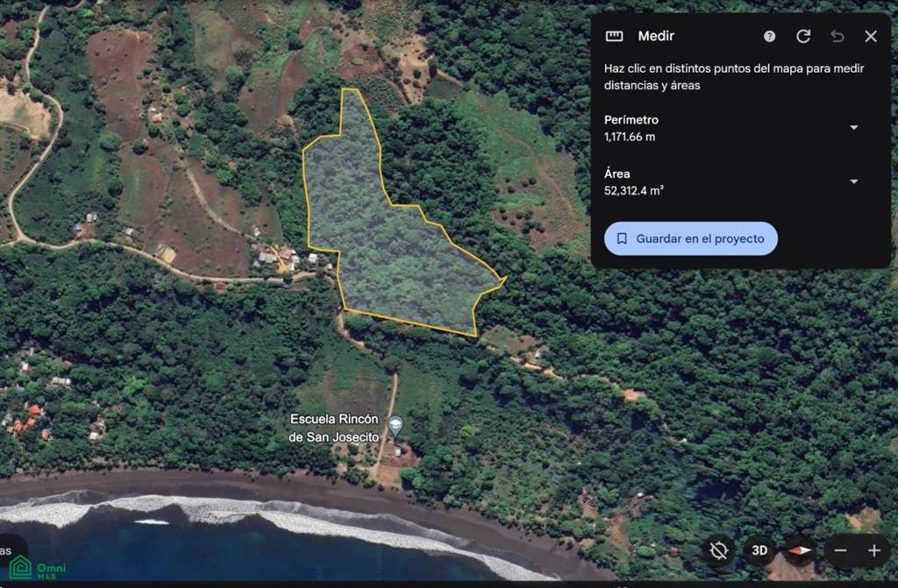Switch the map to 3D view
The height and width of the screenshot is (588, 898).
point(759,551)
